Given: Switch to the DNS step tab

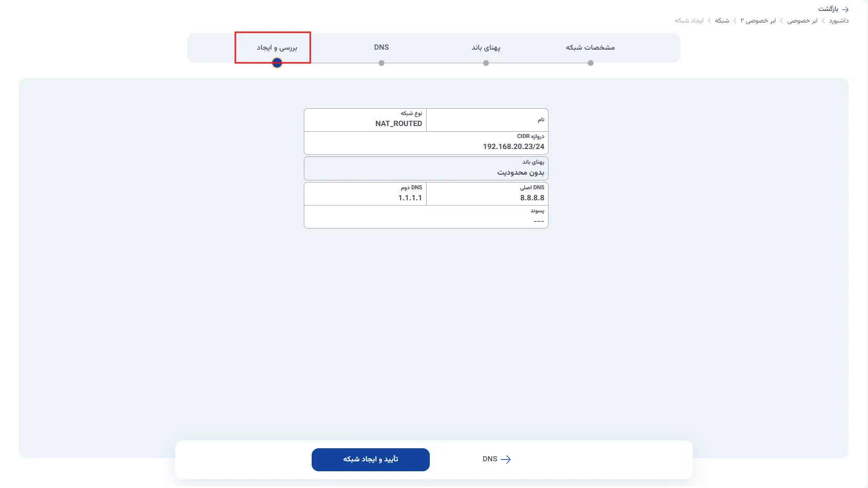Looking at the screenshot, I should pyautogui.click(x=381, y=47).
